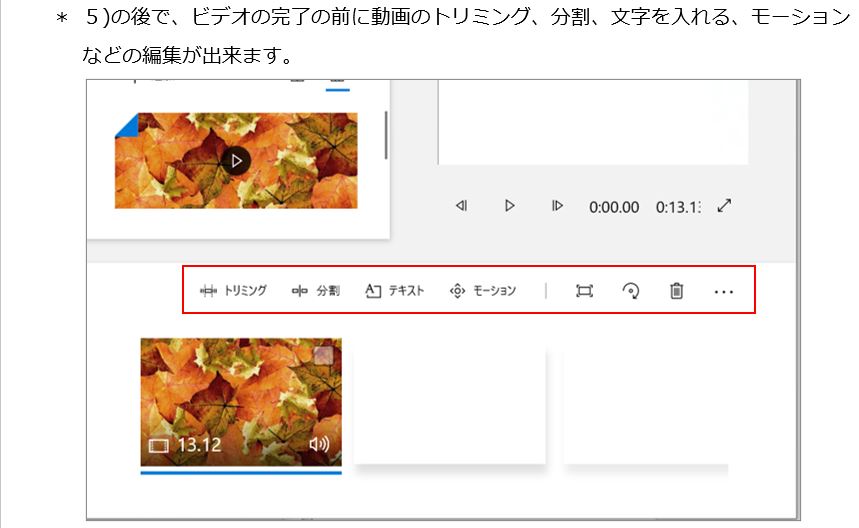The height and width of the screenshot is (528, 859).
Task: Toggle the selection checkbox on the storyboard clip
Action: tap(323, 355)
